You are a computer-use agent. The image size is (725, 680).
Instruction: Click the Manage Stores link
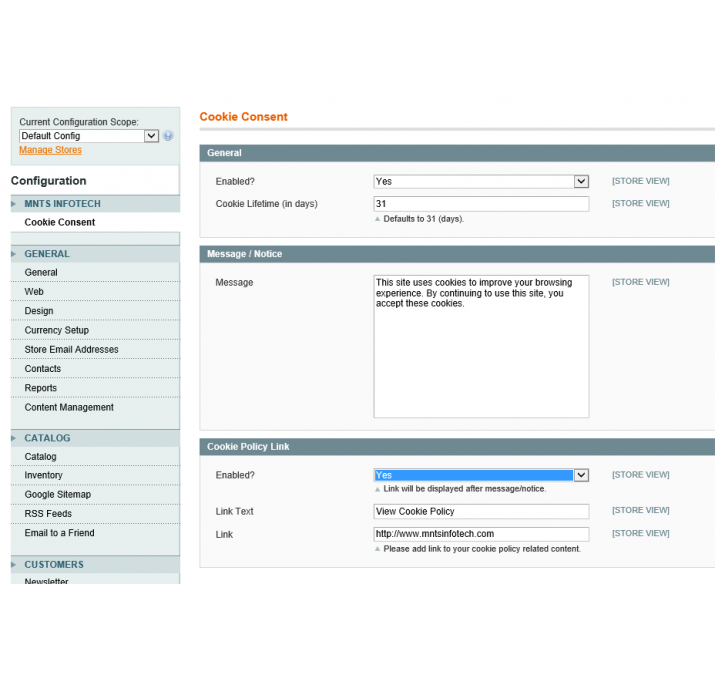click(50, 150)
